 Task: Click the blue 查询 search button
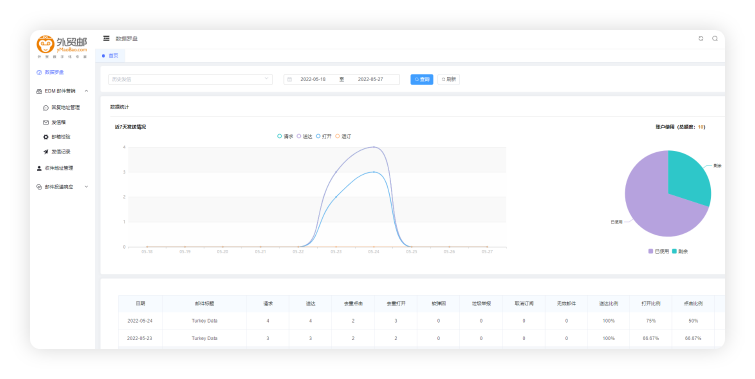pyautogui.click(x=422, y=79)
